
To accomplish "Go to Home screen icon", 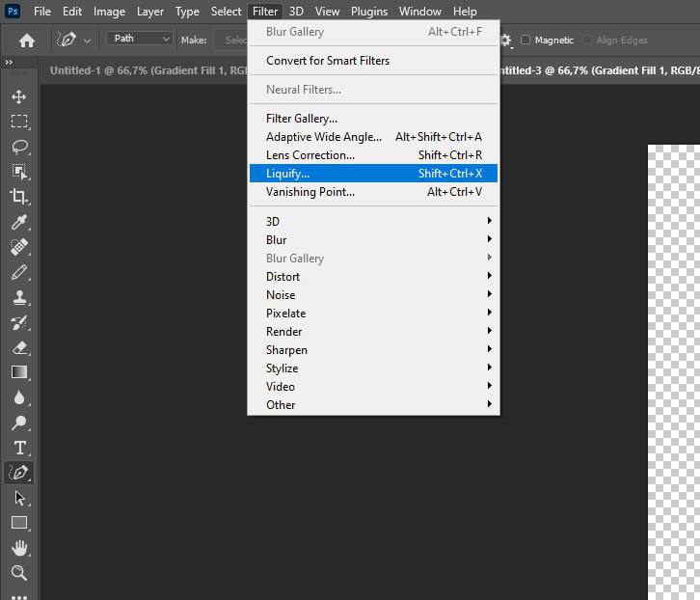I will pos(27,41).
